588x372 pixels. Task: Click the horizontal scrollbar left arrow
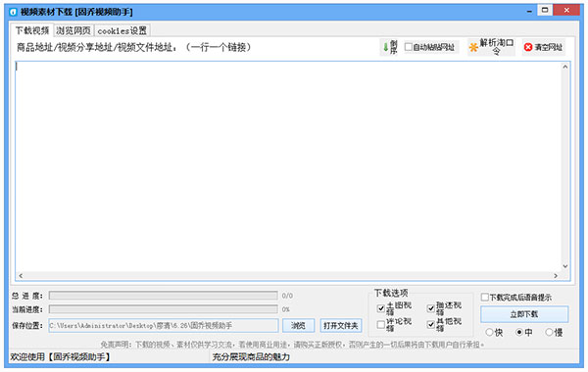click(21, 276)
